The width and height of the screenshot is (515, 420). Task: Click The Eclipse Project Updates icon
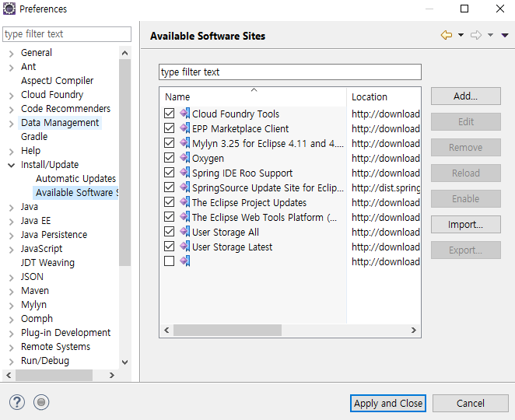click(185, 202)
